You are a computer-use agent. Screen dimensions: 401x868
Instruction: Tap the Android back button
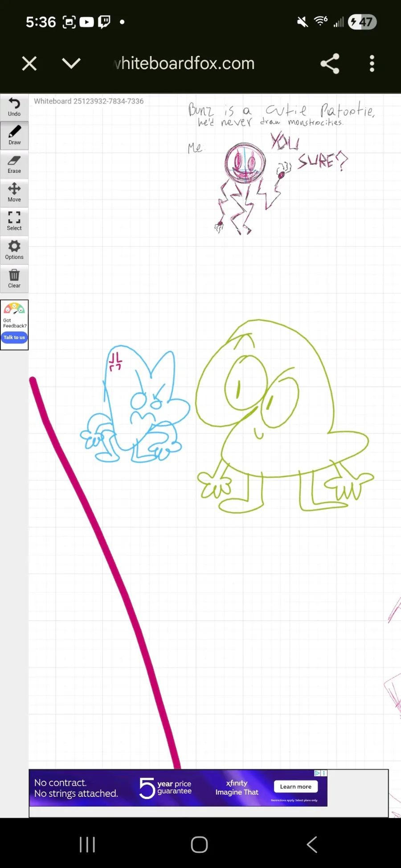point(312,844)
